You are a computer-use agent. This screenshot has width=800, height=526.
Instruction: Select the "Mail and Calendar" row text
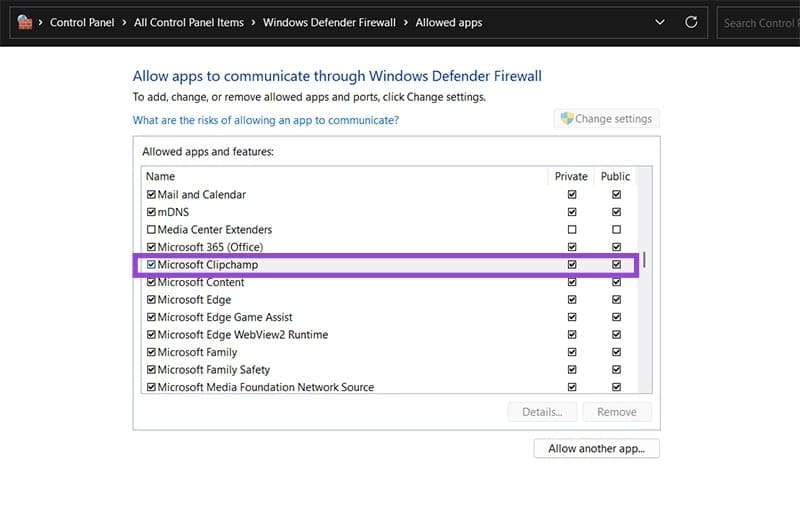(x=202, y=194)
